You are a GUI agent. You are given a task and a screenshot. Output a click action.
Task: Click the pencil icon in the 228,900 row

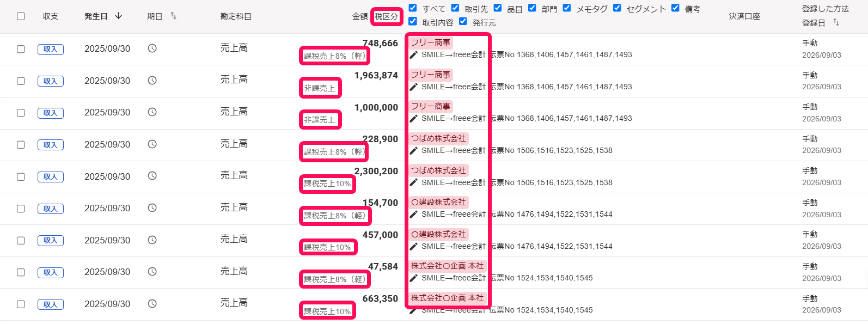(414, 151)
